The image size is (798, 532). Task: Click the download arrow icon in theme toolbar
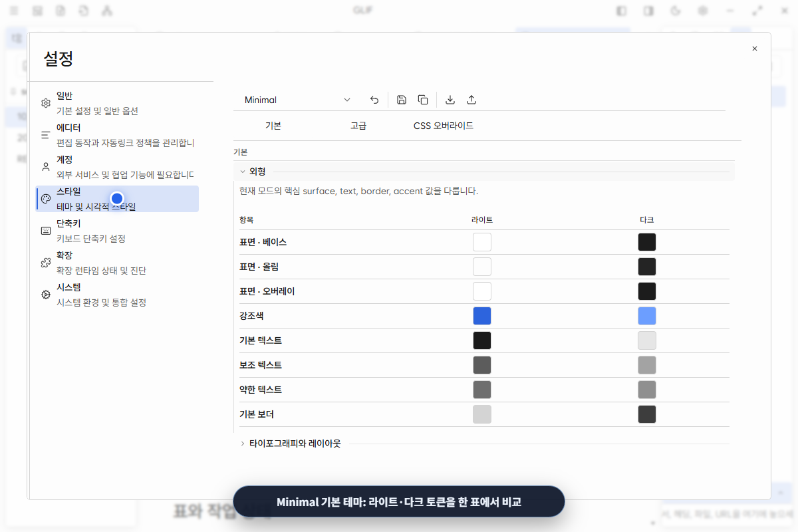point(450,100)
